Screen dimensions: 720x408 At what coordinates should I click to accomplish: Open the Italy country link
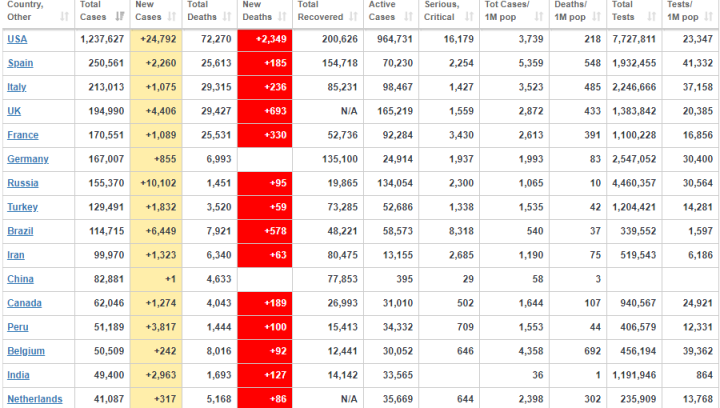coord(17,87)
